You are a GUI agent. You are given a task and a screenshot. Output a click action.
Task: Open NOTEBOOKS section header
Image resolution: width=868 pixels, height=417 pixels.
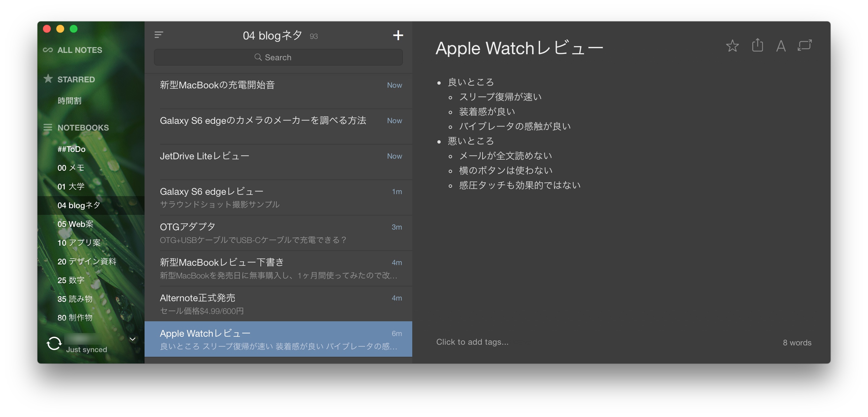click(83, 128)
